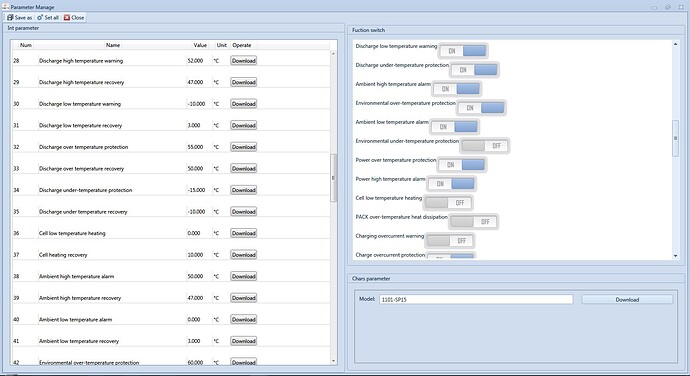This screenshot has width=690, height=376.
Task: Click the Value column header
Action: point(200,45)
